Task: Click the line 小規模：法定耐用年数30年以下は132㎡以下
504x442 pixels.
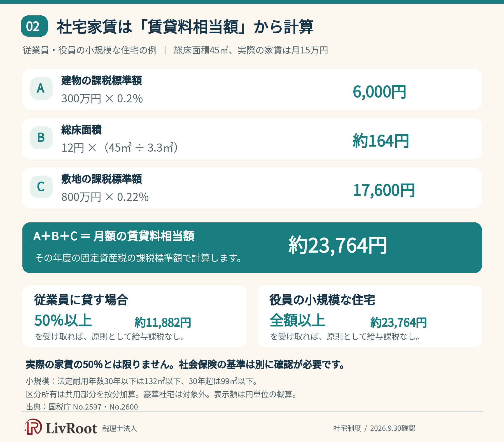Action: click(142, 381)
